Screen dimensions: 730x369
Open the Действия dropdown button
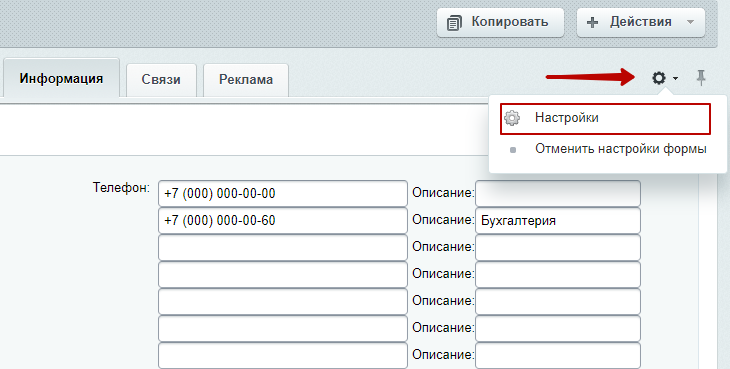click(641, 22)
